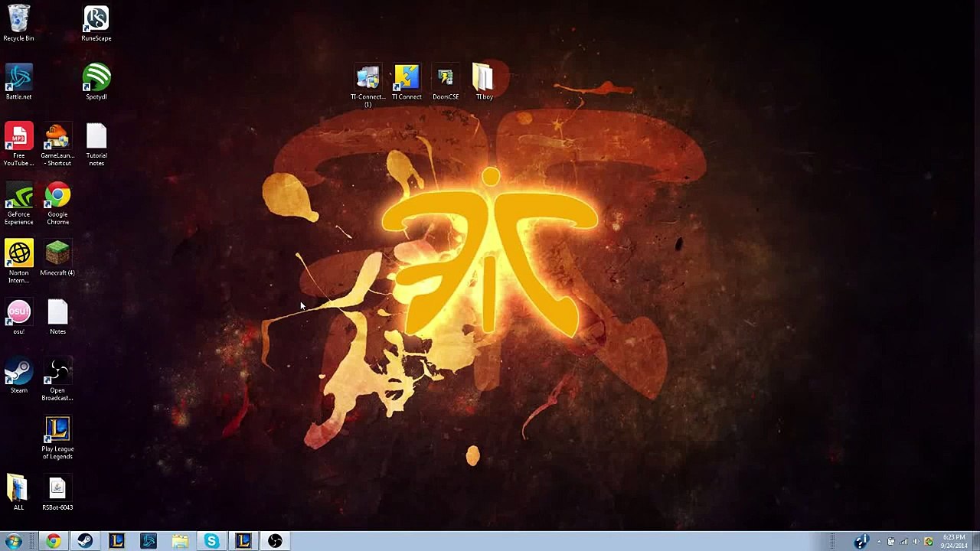Open the Windows Start menu
980x551 pixels.
click(14, 541)
